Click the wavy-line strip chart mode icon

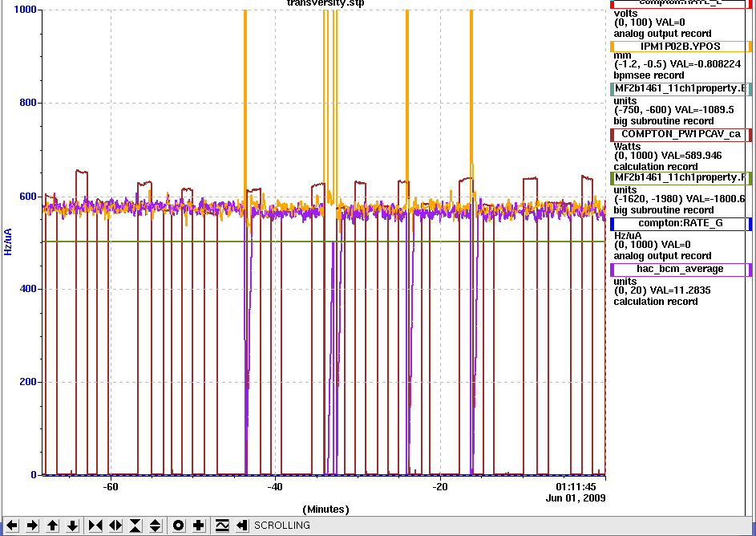click(x=222, y=526)
